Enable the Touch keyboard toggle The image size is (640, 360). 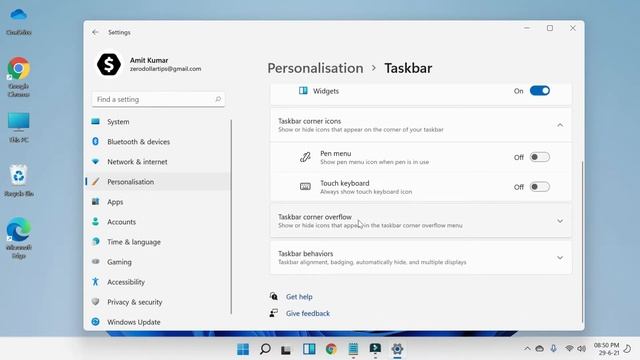point(540,187)
